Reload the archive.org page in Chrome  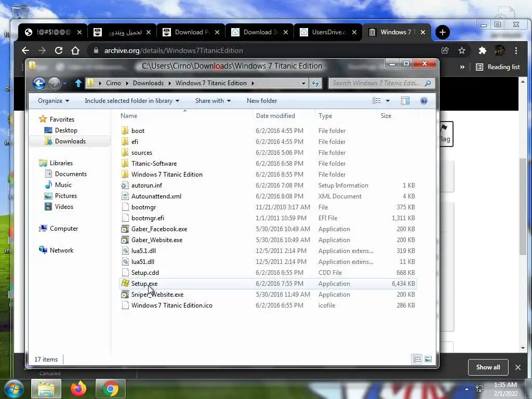(x=59, y=50)
